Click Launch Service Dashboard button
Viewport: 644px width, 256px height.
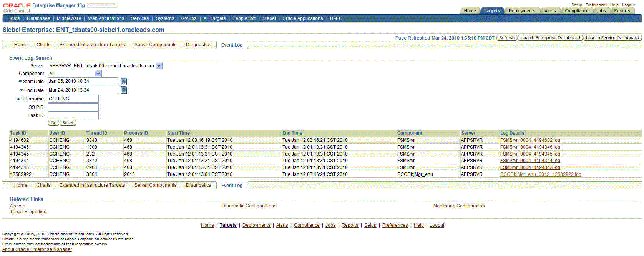click(612, 38)
